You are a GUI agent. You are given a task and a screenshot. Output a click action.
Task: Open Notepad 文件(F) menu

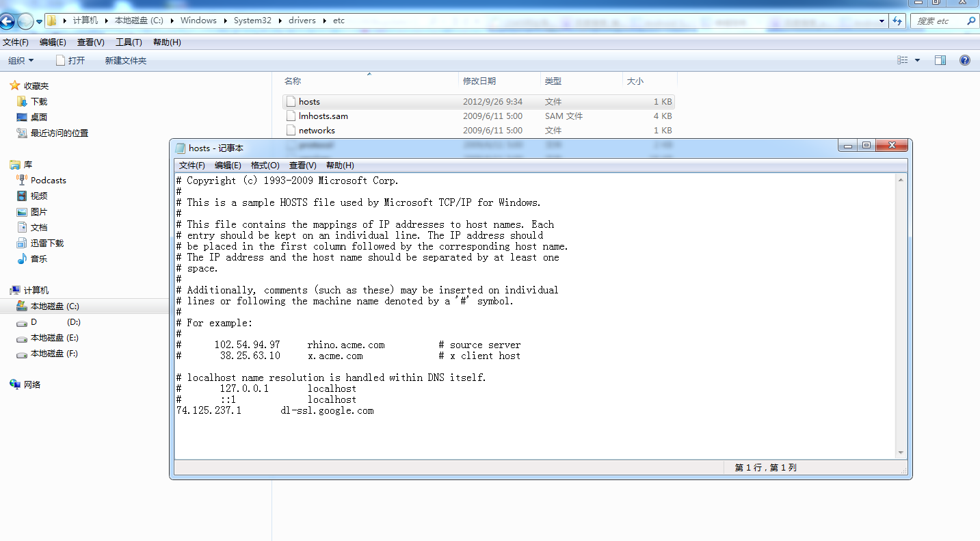point(192,166)
